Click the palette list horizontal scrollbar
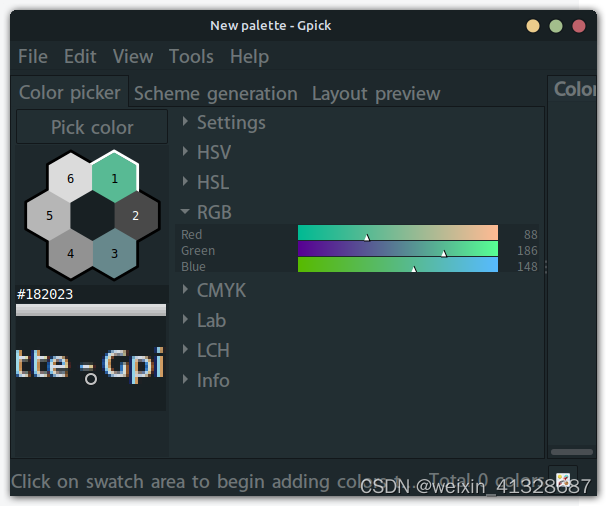The width and height of the screenshot is (607, 506). pyautogui.click(x=572, y=452)
